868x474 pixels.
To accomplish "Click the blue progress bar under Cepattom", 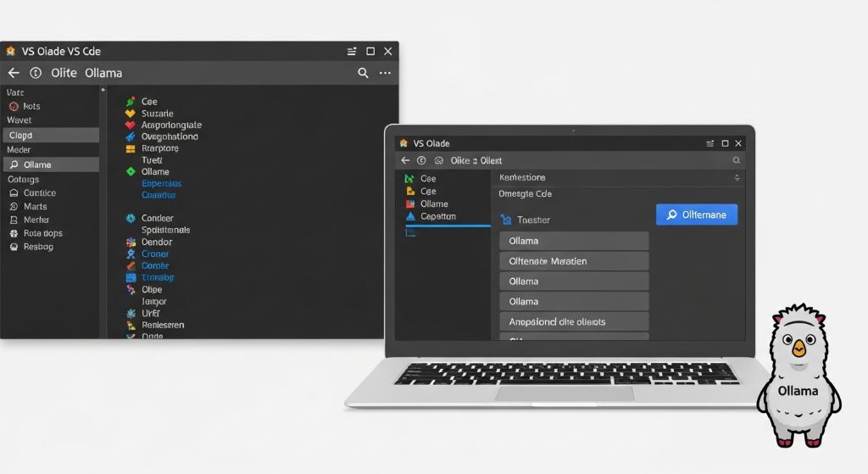I will coord(448,226).
